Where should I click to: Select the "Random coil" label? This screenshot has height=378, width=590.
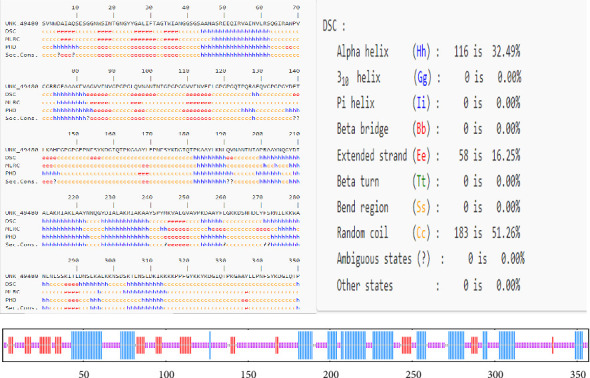[362, 233]
